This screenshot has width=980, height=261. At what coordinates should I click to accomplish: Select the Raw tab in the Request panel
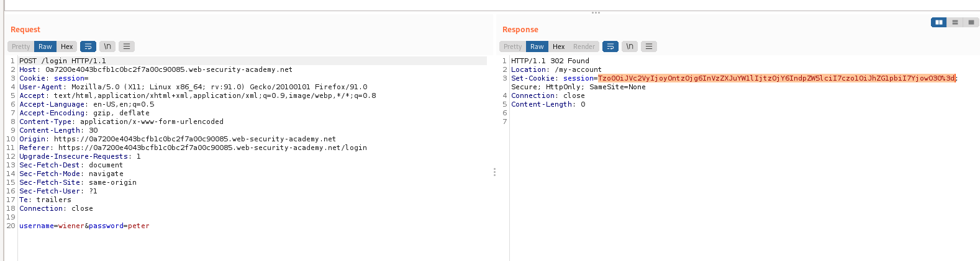tap(45, 46)
